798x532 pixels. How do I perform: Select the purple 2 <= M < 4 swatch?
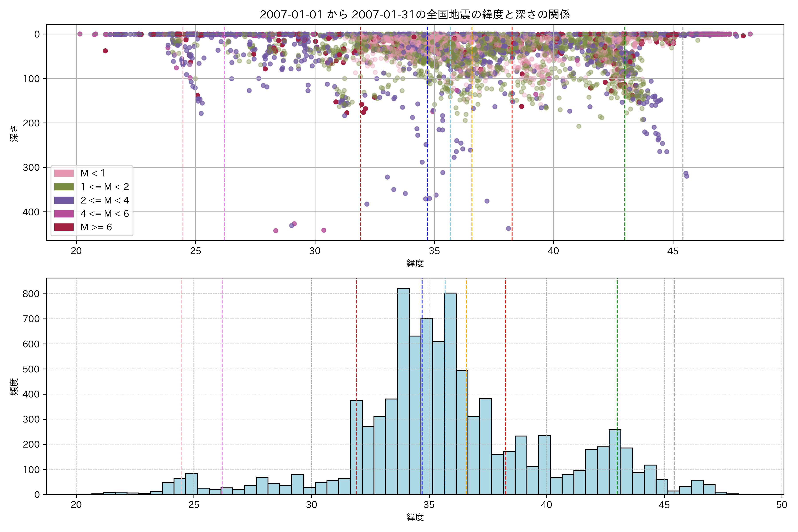pos(64,200)
